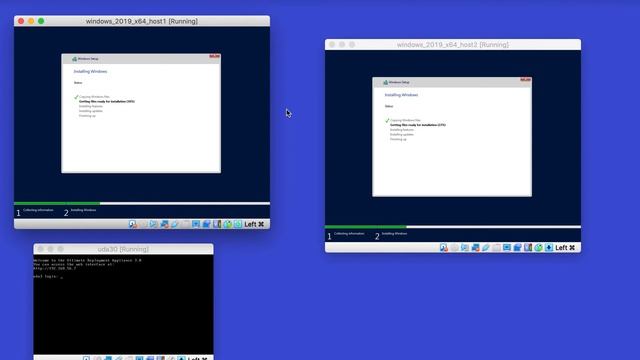Click the keyboard capture arrow icon in host2 status bar
Image resolution: width=640 pixels, height=360 pixels.
(x=549, y=248)
